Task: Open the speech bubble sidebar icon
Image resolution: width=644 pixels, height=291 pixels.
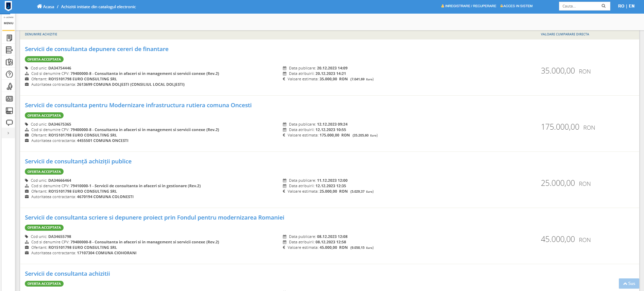Action: [9, 123]
